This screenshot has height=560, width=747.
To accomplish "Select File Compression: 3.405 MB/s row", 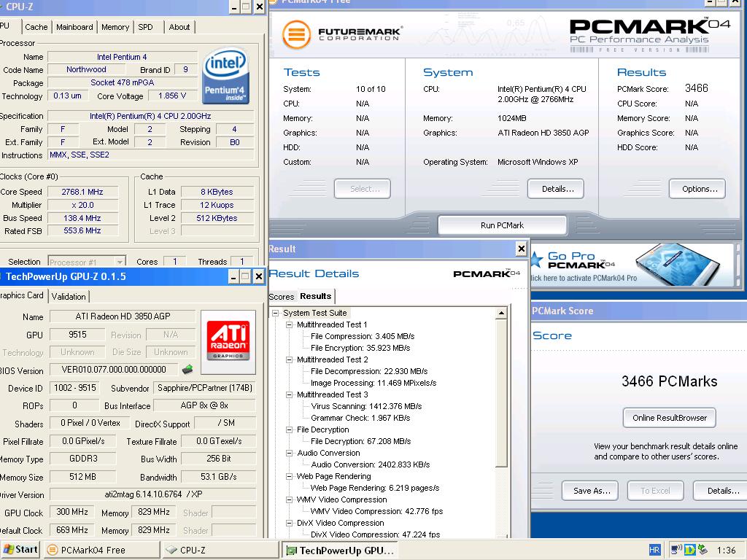I will pos(363,336).
